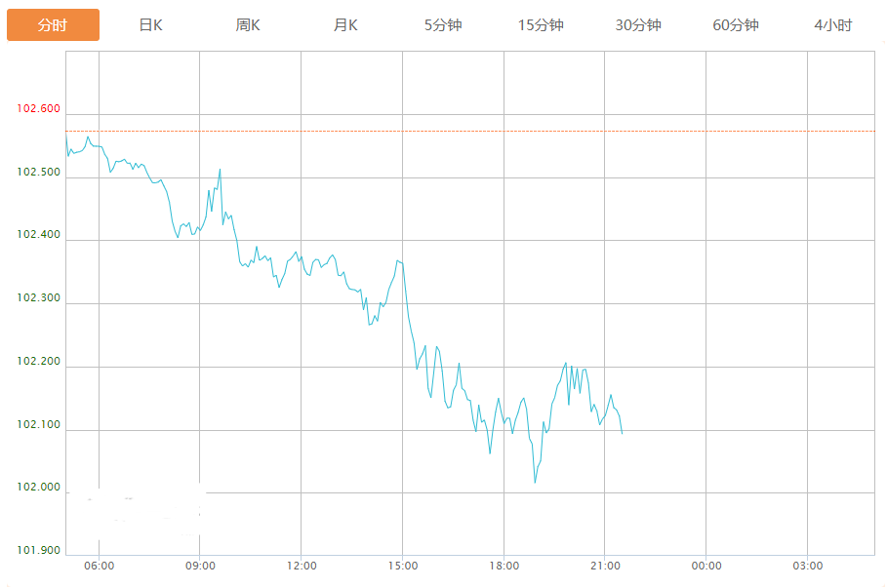
Task: Select the 分时 tab
Action: [53, 25]
